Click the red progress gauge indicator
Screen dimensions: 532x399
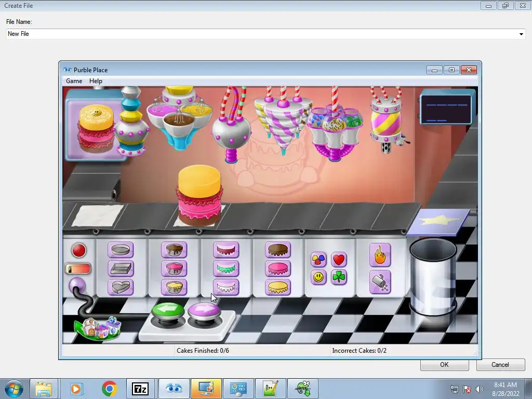[78, 269]
